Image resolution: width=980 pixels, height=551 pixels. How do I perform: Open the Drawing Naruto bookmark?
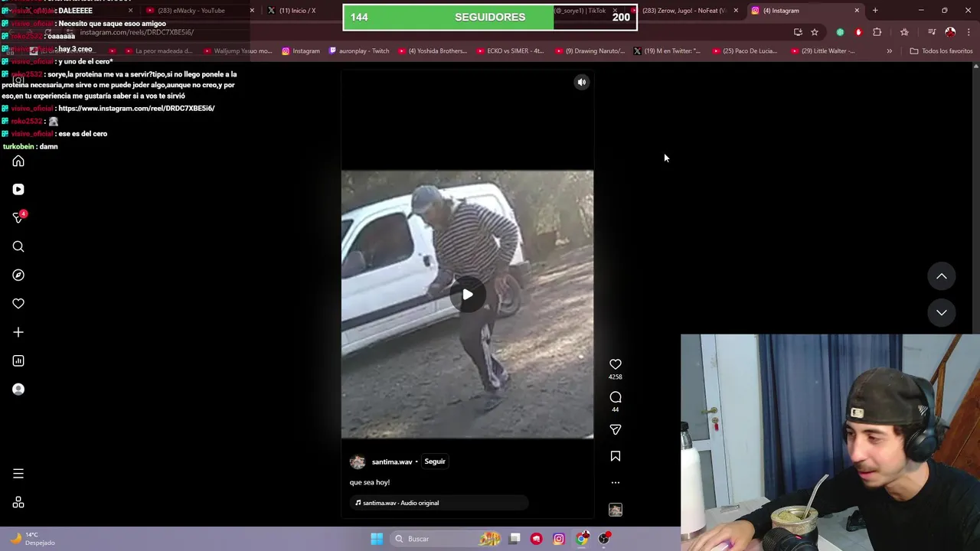[590, 51]
